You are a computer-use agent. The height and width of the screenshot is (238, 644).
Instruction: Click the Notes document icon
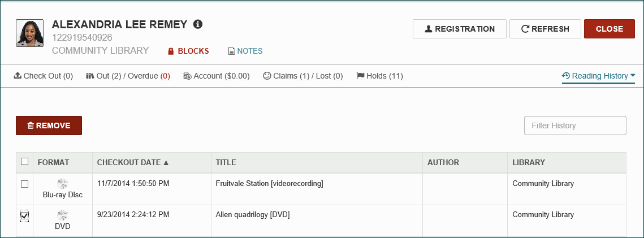pyautogui.click(x=231, y=51)
